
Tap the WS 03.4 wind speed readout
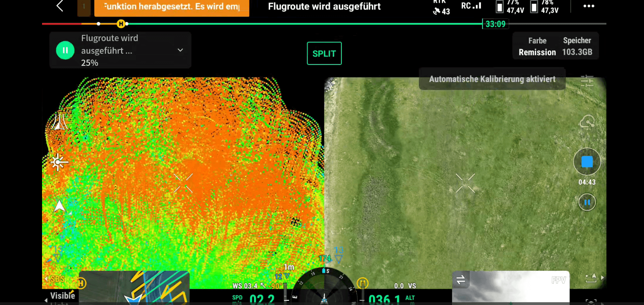pyautogui.click(x=245, y=286)
